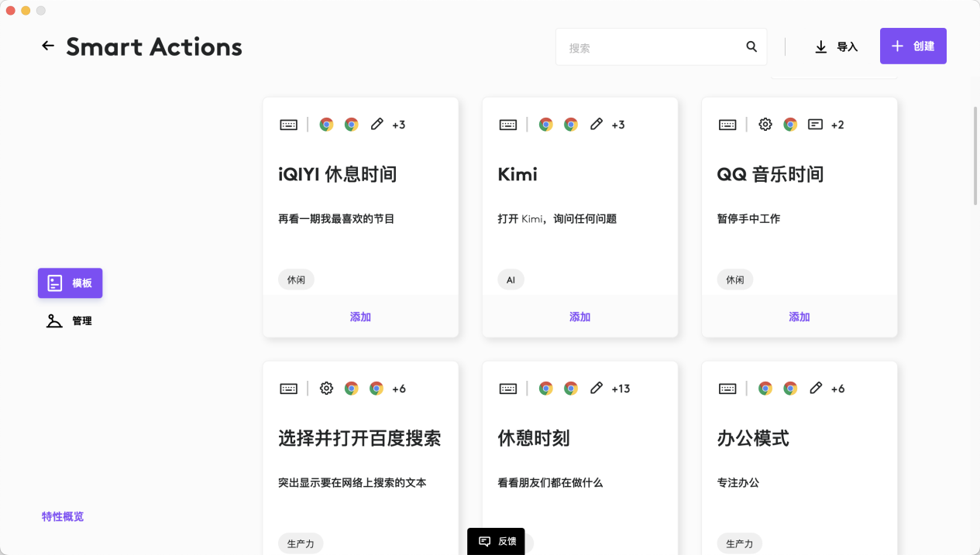Click the Smart Actions page heading
The height and width of the screenshot is (555, 980).
(154, 46)
